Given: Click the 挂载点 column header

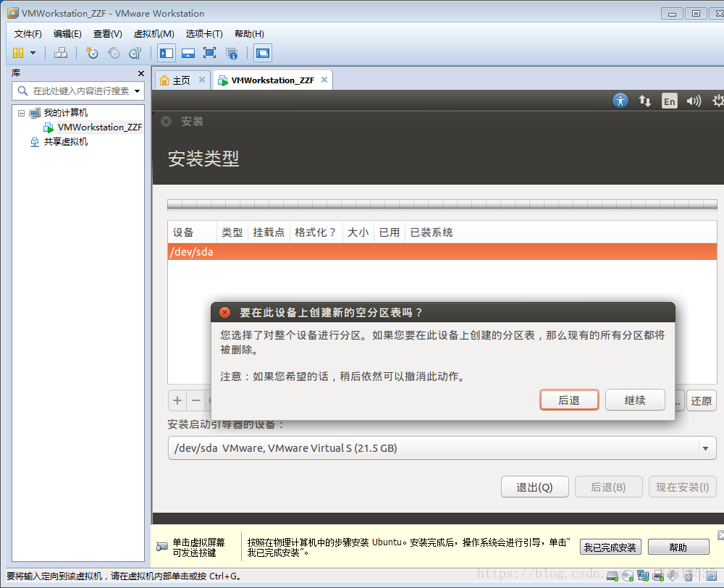Looking at the screenshot, I should point(269,232).
